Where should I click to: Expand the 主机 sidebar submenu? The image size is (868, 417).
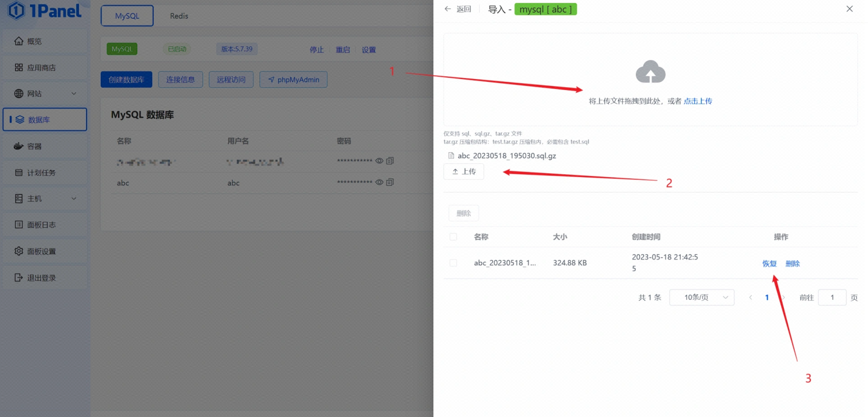(74, 199)
